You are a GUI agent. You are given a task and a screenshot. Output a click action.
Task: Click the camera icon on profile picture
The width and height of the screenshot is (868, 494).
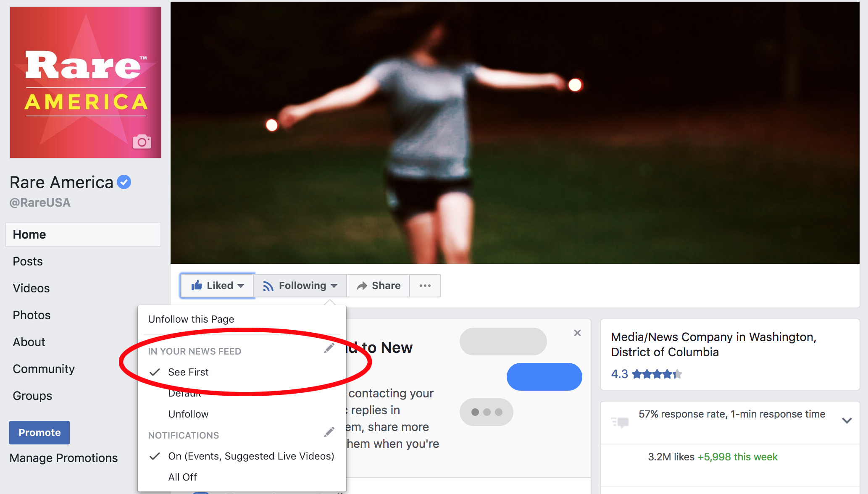click(142, 142)
